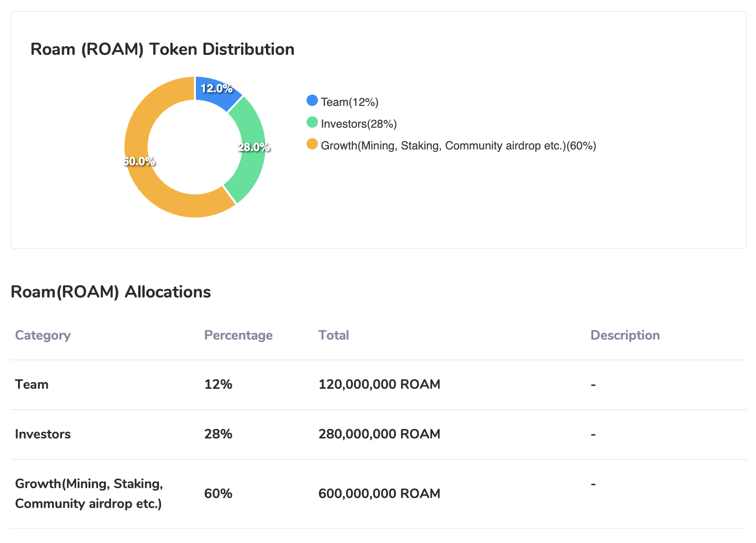Click the orange Growth legend dot
Image resolution: width=756 pixels, height=543 pixels.
[312, 144]
